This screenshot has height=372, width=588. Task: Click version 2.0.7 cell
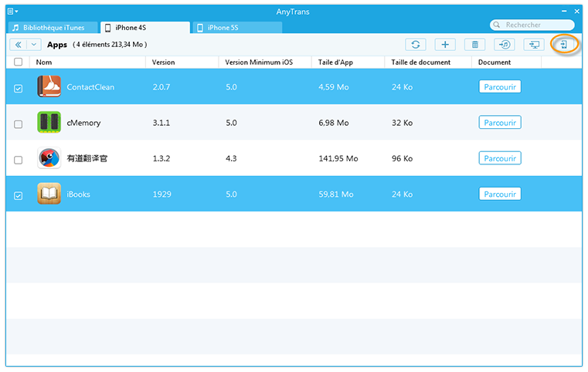coord(161,87)
